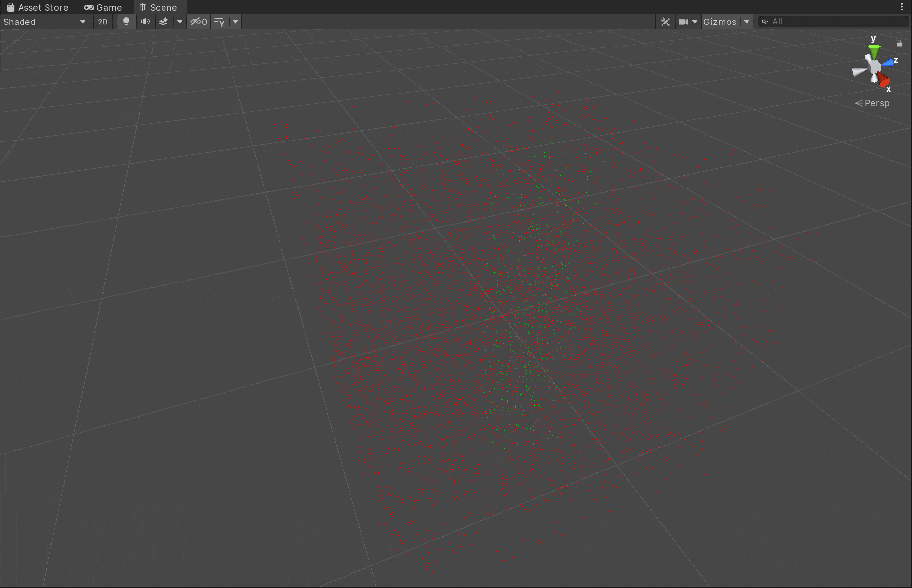Toggle 2D view mode
This screenshot has height=588, width=912.
[x=103, y=22]
